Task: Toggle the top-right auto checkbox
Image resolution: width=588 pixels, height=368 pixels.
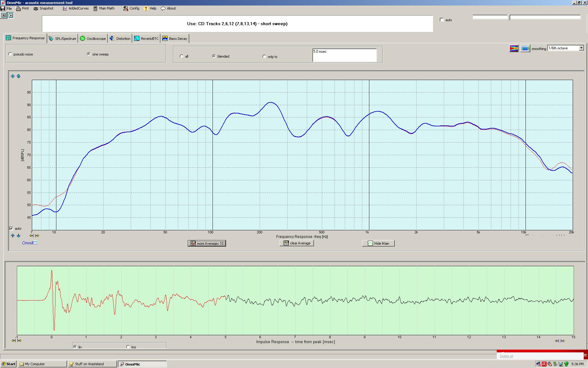Action: click(442, 20)
